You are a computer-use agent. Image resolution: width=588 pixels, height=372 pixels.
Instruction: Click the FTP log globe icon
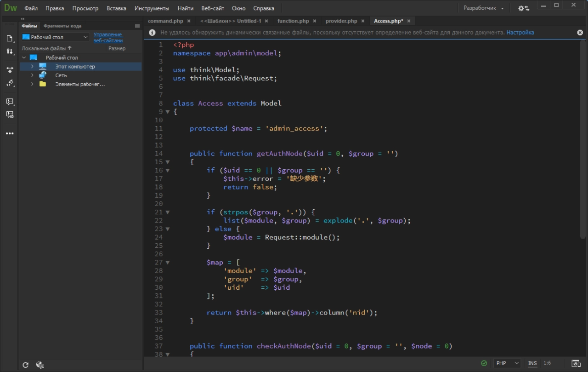40,365
